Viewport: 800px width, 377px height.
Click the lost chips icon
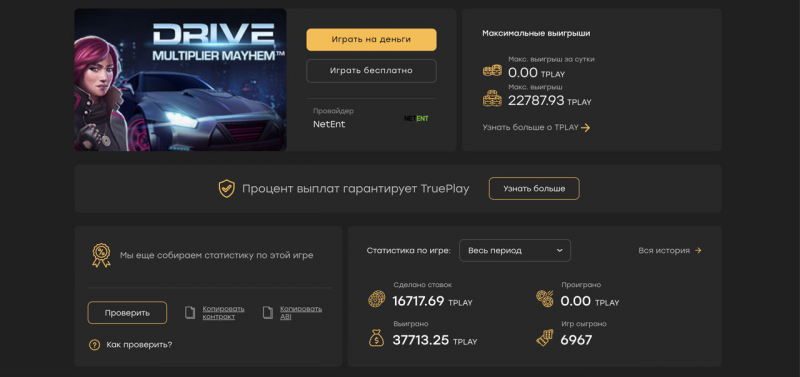pyautogui.click(x=545, y=299)
